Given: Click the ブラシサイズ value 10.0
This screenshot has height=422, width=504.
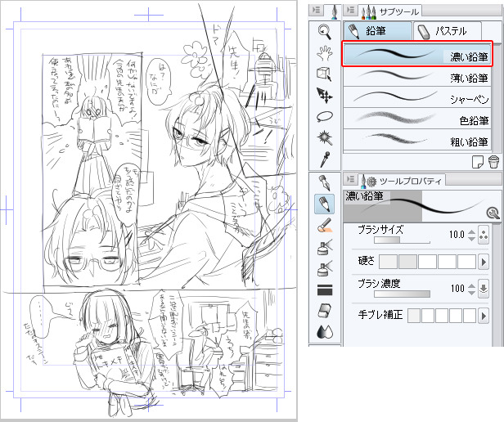Looking at the screenshot, I should pyautogui.click(x=457, y=235).
